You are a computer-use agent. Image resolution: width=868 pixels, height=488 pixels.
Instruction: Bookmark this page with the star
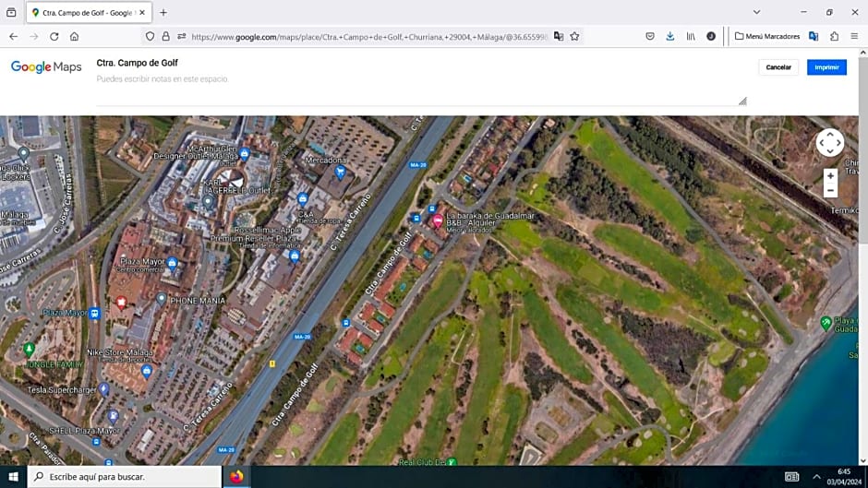(x=574, y=37)
